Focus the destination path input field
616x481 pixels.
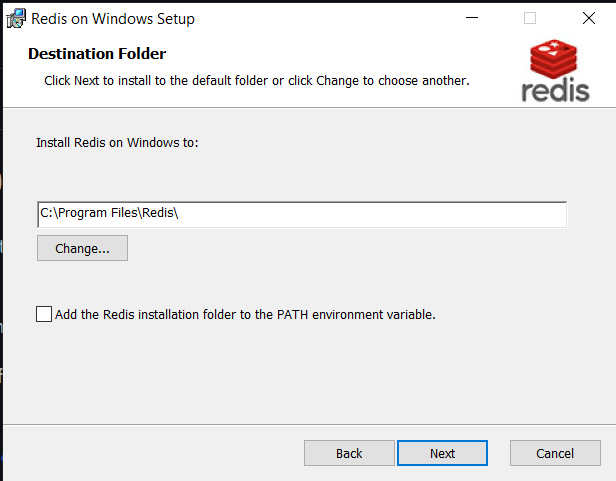[302, 215]
